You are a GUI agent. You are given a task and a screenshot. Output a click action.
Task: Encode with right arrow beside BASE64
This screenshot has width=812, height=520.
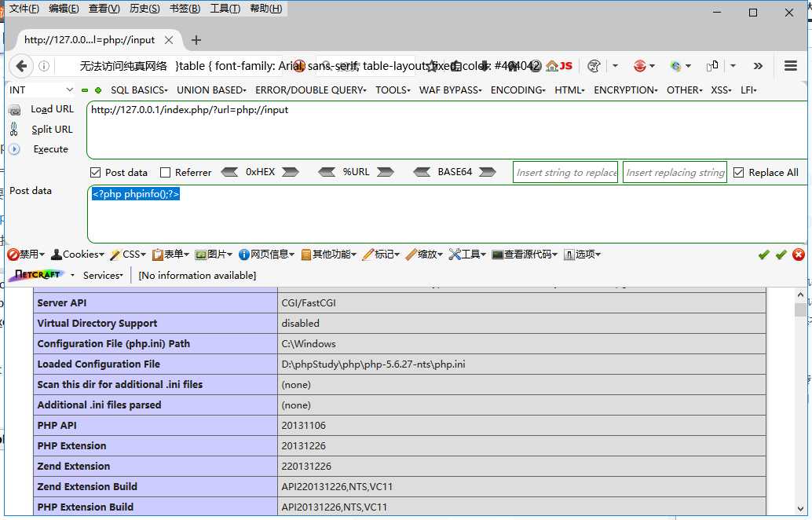(488, 172)
